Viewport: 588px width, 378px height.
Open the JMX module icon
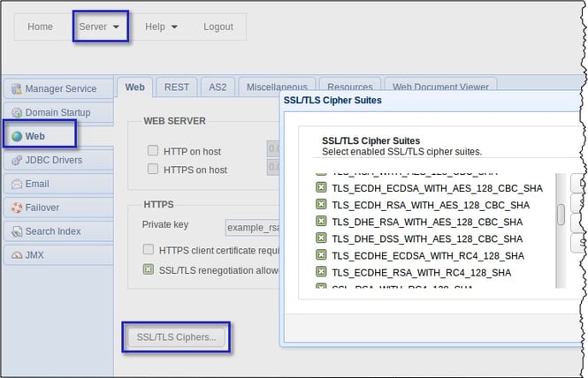tap(16, 255)
